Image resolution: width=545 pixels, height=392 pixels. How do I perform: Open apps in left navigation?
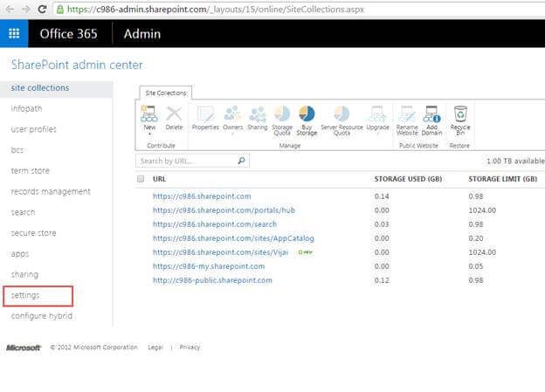(x=20, y=254)
